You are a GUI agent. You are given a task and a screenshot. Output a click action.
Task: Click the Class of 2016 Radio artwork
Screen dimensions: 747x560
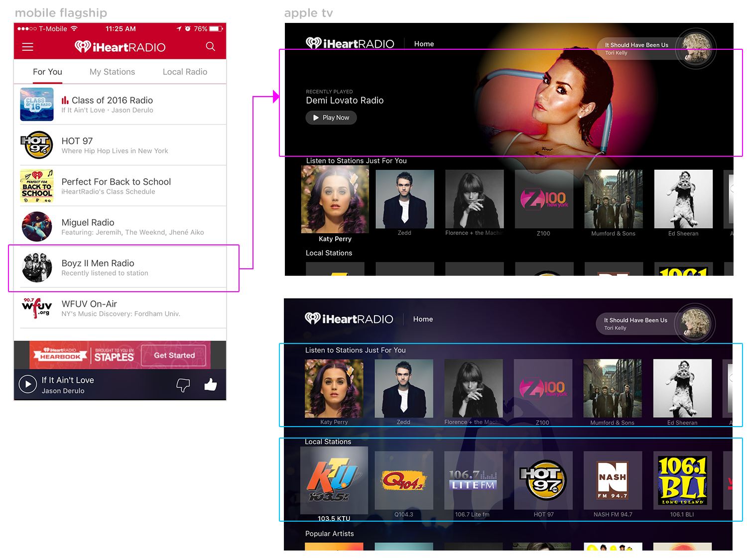click(37, 105)
